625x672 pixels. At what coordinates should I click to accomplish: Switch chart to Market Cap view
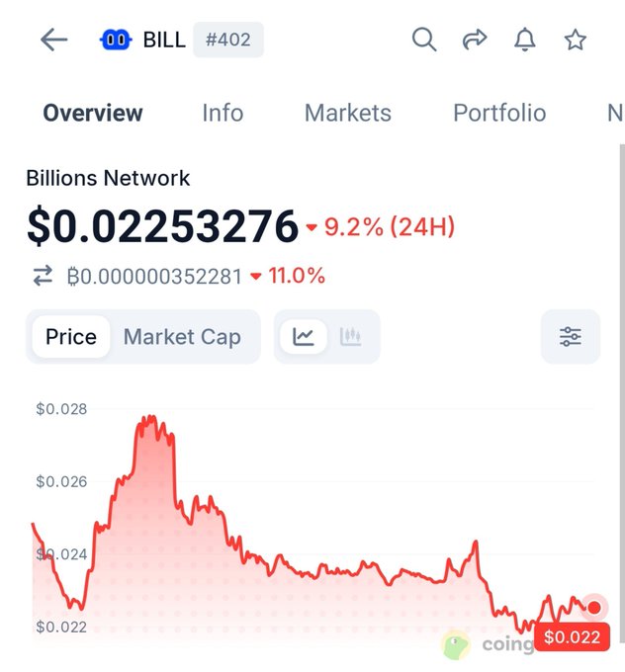[x=182, y=336]
